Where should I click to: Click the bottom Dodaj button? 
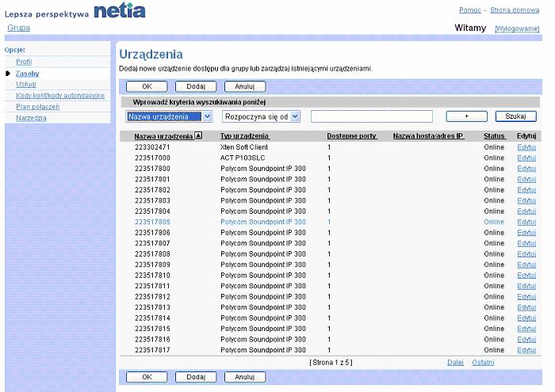coord(196,377)
